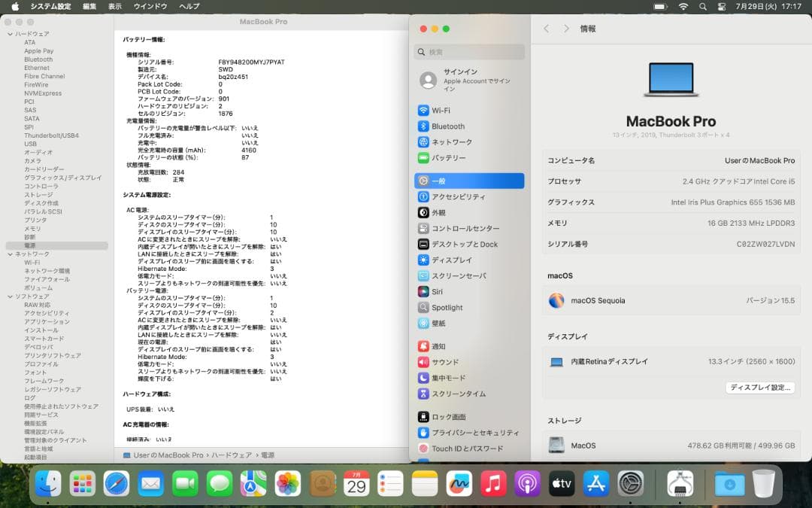Image resolution: width=812 pixels, height=508 pixels.
Task: Select メモリ in hardware tree
Action: click(32, 229)
